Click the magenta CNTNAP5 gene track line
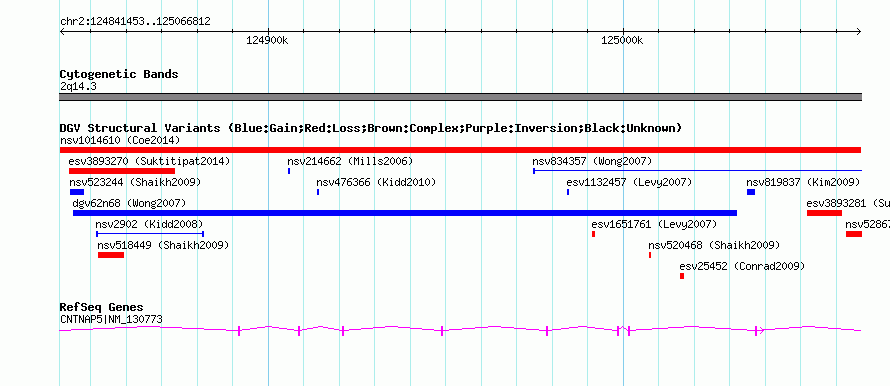The image size is (890, 386). click(x=460, y=330)
